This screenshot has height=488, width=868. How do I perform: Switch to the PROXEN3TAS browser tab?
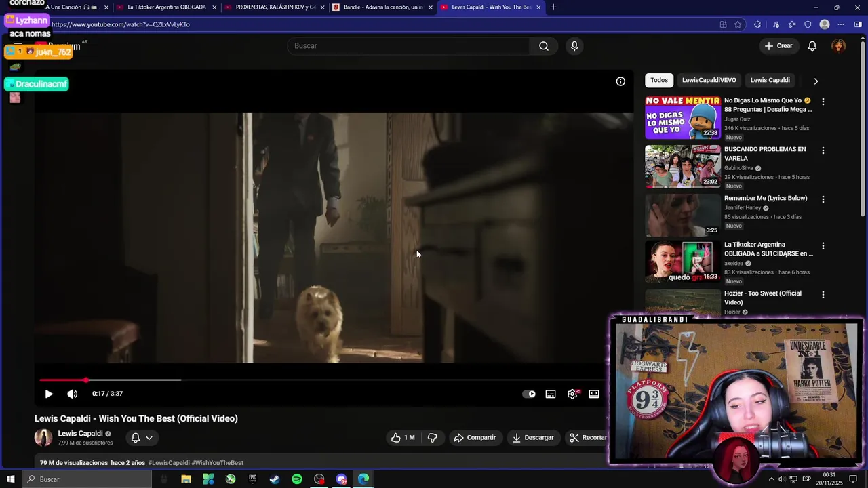[275, 7]
